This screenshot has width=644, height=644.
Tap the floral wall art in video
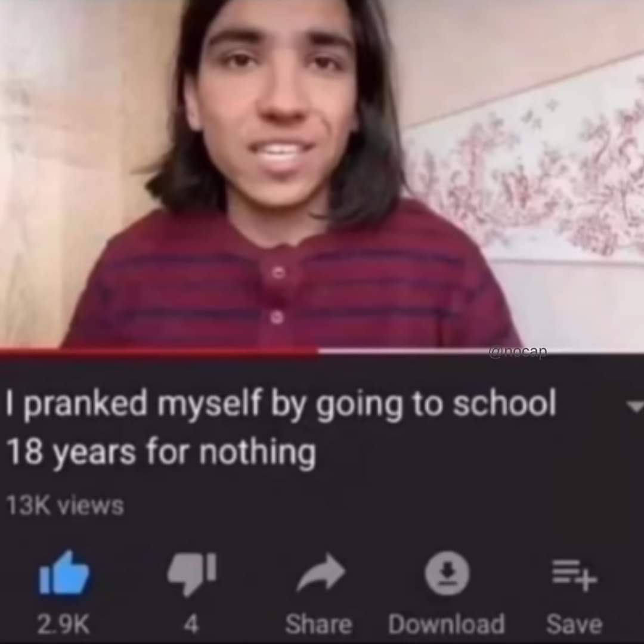click(530, 172)
